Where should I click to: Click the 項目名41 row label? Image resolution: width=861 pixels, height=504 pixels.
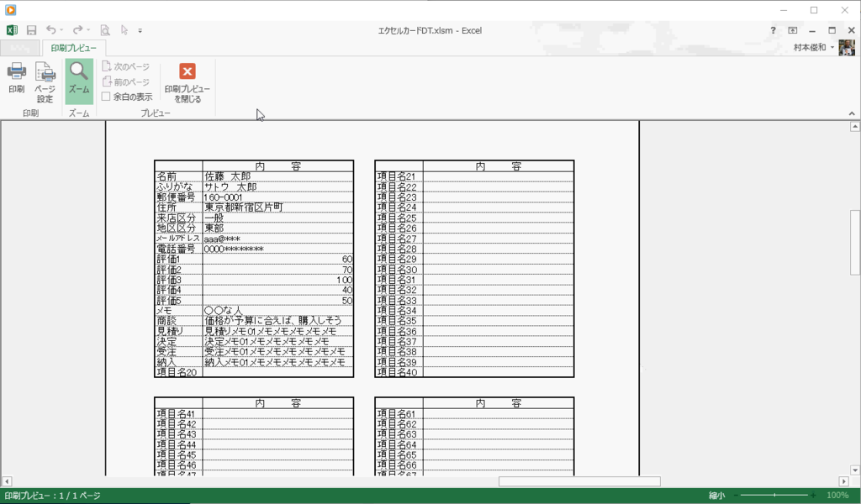pos(177,414)
